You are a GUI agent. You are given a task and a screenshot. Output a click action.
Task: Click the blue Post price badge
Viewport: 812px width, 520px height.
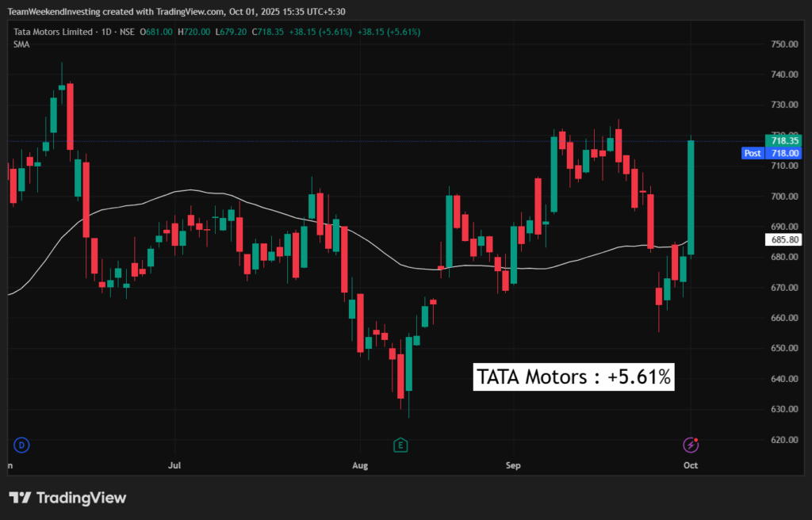click(x=753, y=153)
